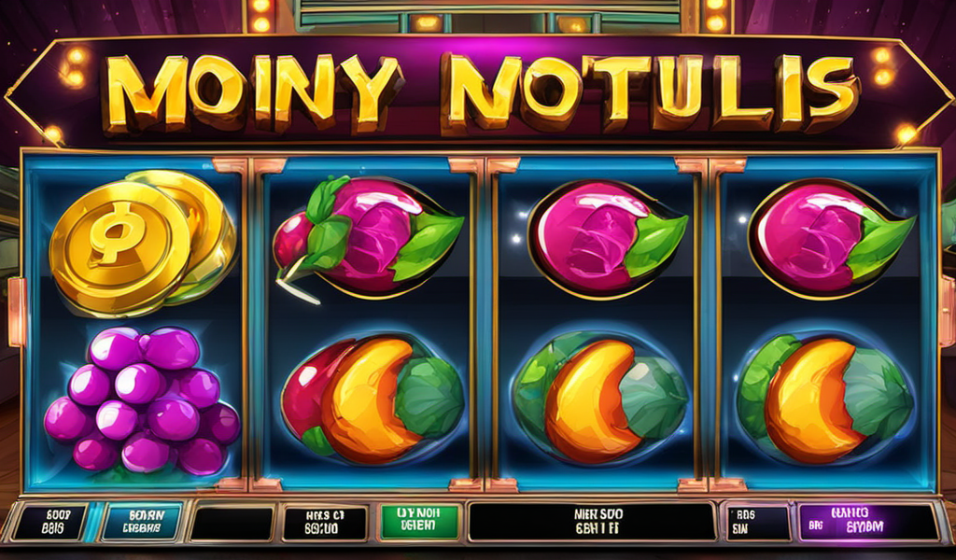Select the orange fruit symbol on third reel
The image size is (956, 560).
tap(602, 401)
